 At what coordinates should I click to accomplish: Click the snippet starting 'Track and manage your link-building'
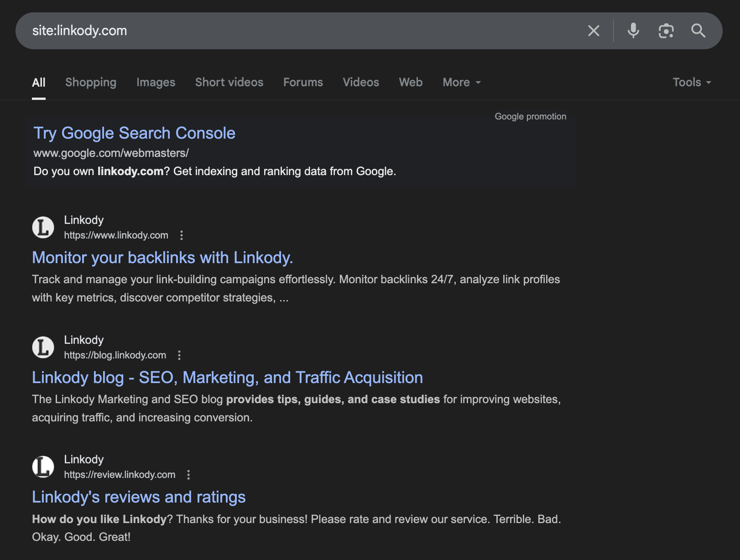click(x=296, y=289)
